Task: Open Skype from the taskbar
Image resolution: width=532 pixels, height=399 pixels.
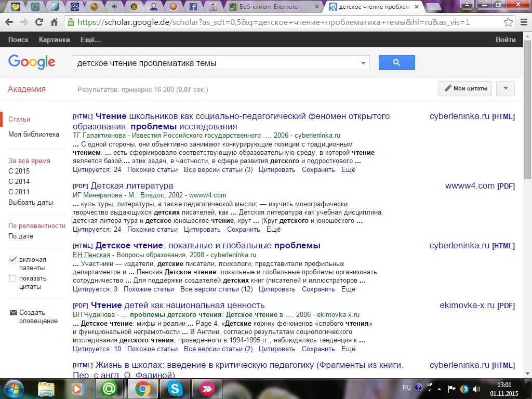Action: coord(175,389)
